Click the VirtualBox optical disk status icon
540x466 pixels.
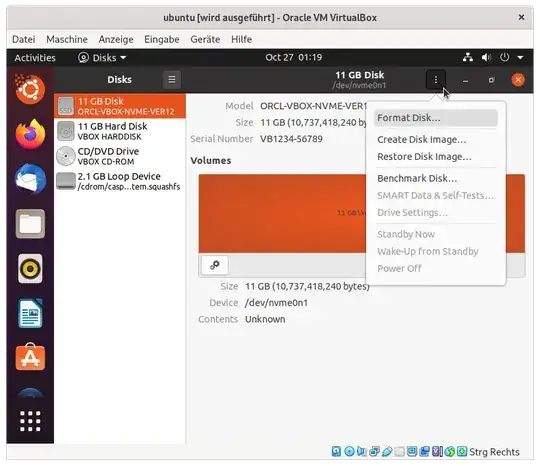[349, 451]
